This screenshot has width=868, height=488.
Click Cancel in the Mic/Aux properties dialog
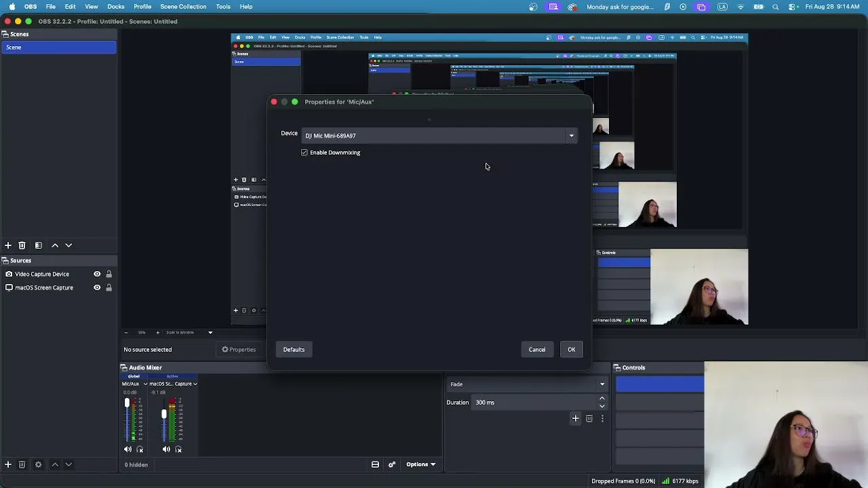coord(537,350)
